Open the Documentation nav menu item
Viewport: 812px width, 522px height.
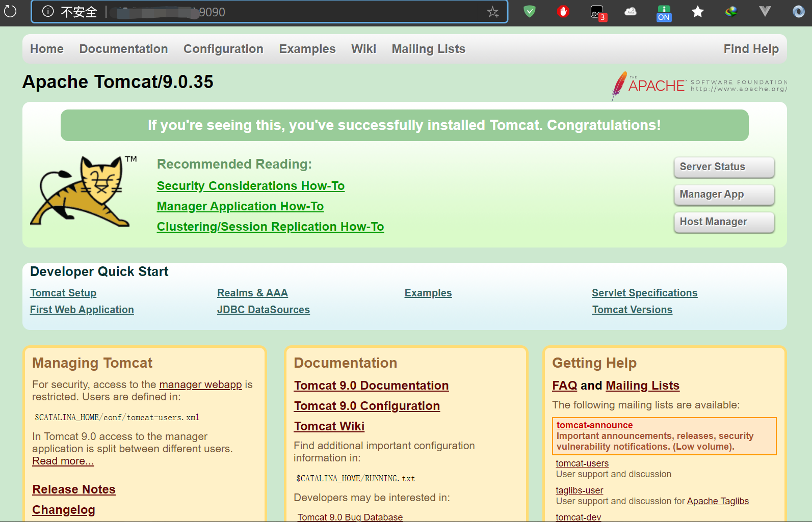point(123,49)
